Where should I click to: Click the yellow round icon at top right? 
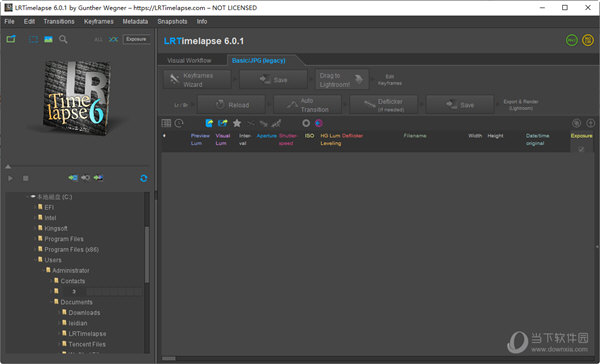[x=588, y=40]
